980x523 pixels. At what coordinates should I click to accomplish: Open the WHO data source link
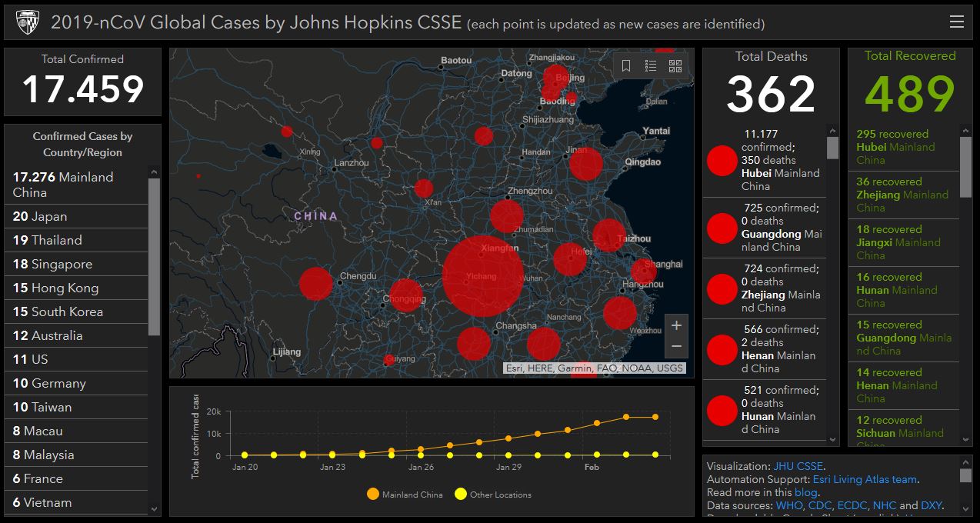[788, 505]
